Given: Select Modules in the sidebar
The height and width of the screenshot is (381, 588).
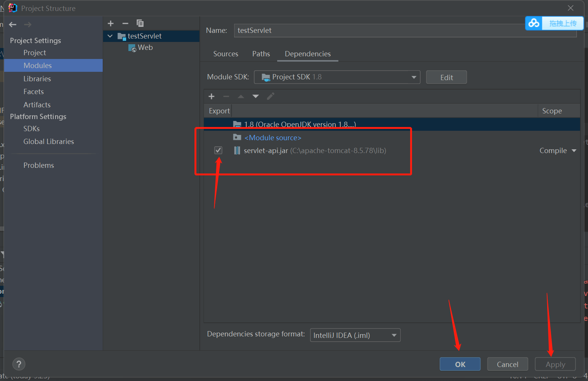Looking at the screenshot, I should pyautogui.click(x=53, y=65).
